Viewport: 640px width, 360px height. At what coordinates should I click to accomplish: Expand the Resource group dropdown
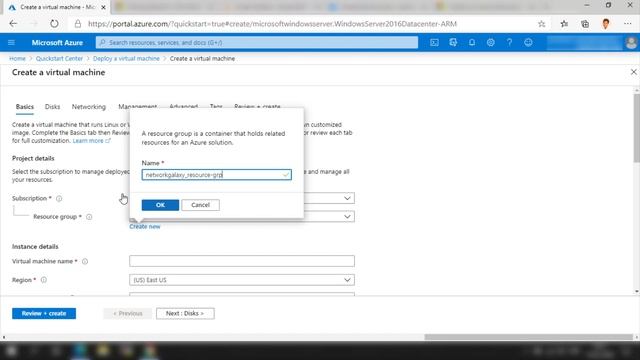click(347, 216)
